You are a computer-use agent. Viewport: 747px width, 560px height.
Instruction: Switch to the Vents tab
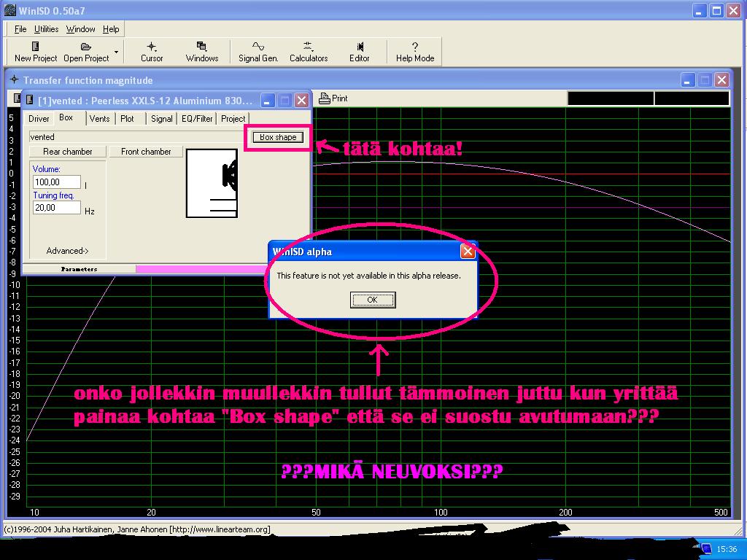pos(99,118)
